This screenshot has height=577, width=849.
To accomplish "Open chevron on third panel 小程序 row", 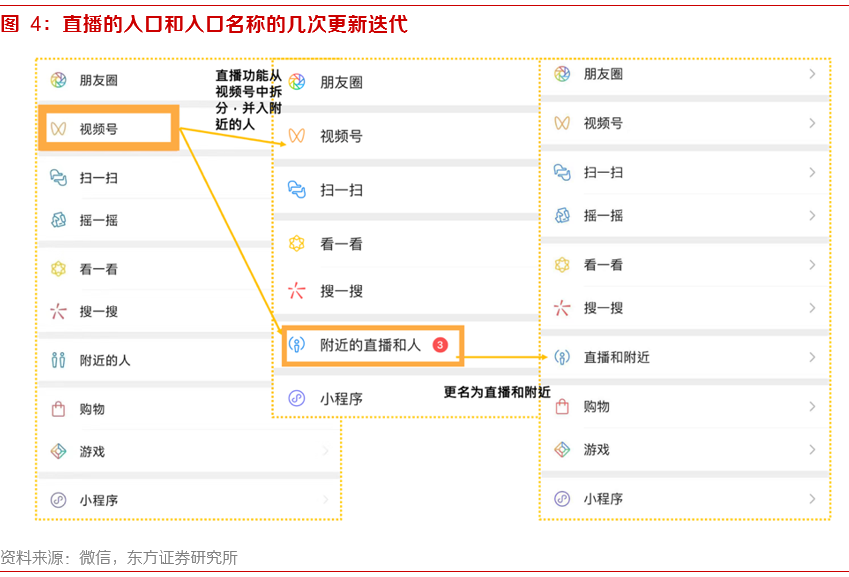I will tap(812, 499).
